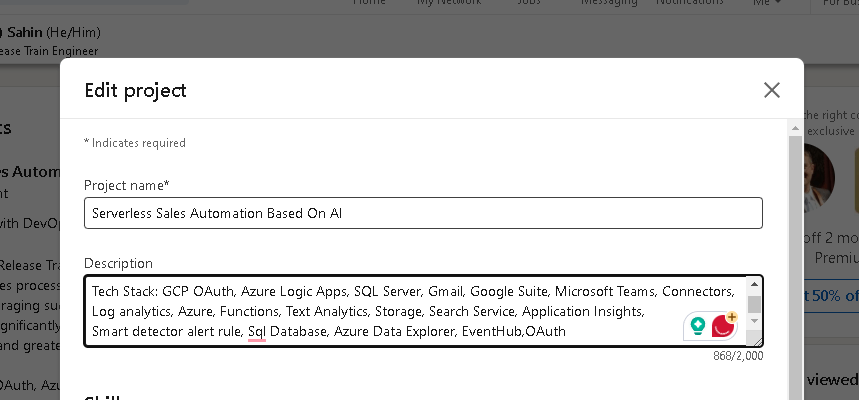This screenshot has width=859, height=400.
Task: Click the 868/2,000 character counter
Action: (738, 356)
